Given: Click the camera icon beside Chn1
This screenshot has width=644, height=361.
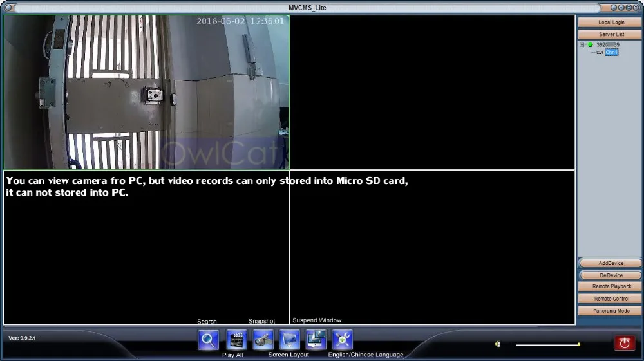Looking at the screenshot, I should click(x=600, y=53).
